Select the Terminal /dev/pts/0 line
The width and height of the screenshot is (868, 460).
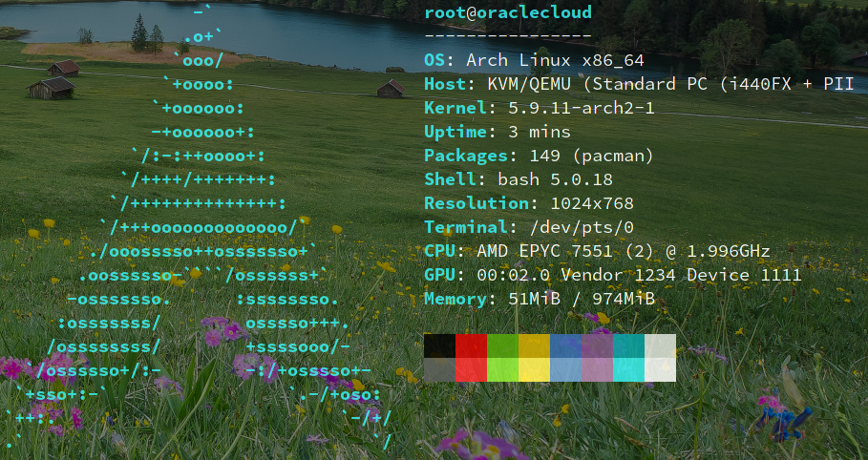[x=528, y=227]
